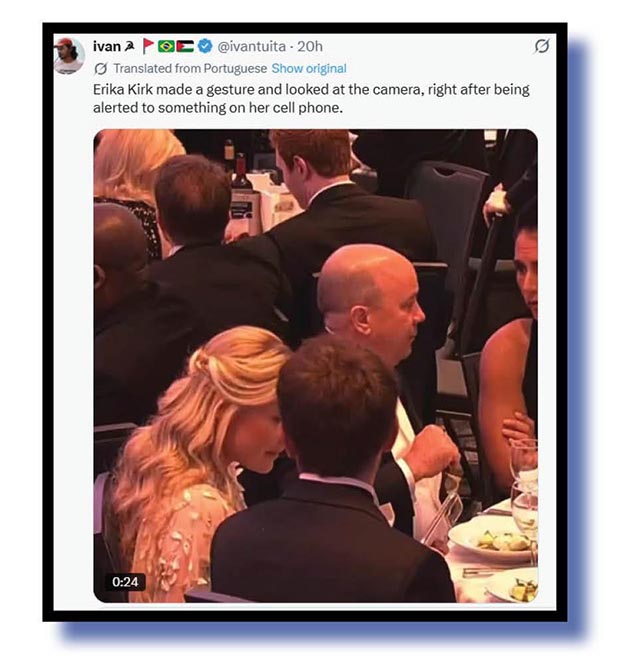Click the 'Translated from Portuguese' label
The height and width of the screenshot is (664, 624).
(x=190, y=69)
